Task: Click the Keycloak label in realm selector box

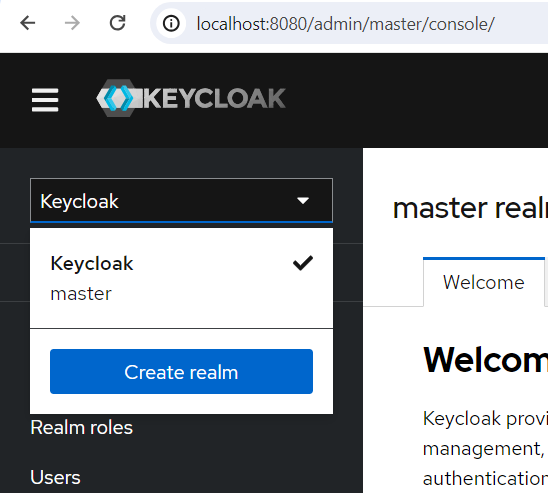Action: 79,202
